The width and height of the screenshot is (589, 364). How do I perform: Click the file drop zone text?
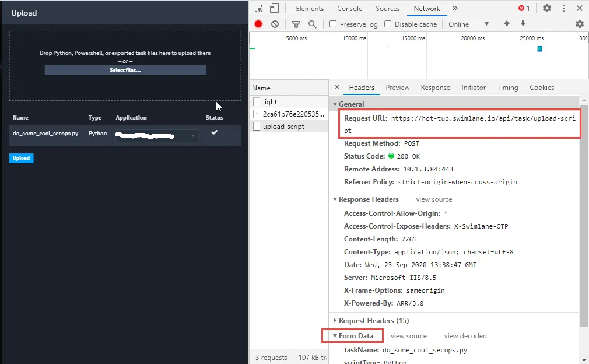point(125,53)
